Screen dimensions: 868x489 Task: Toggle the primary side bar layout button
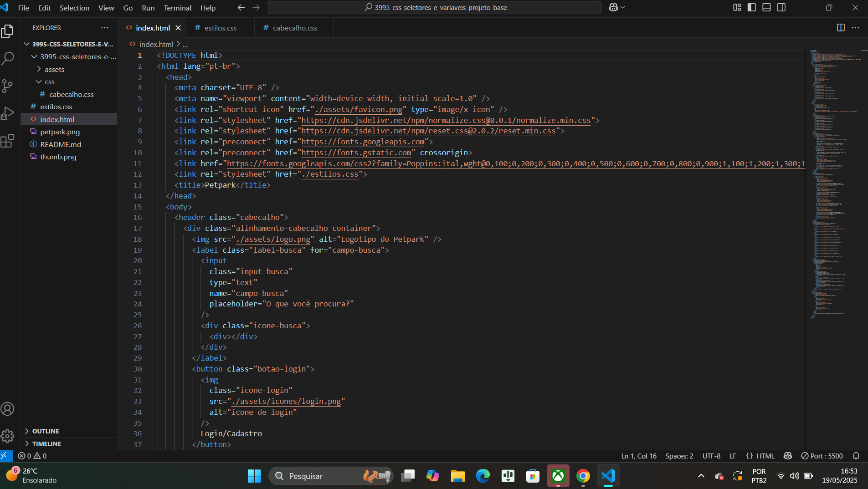coord(752,8)
